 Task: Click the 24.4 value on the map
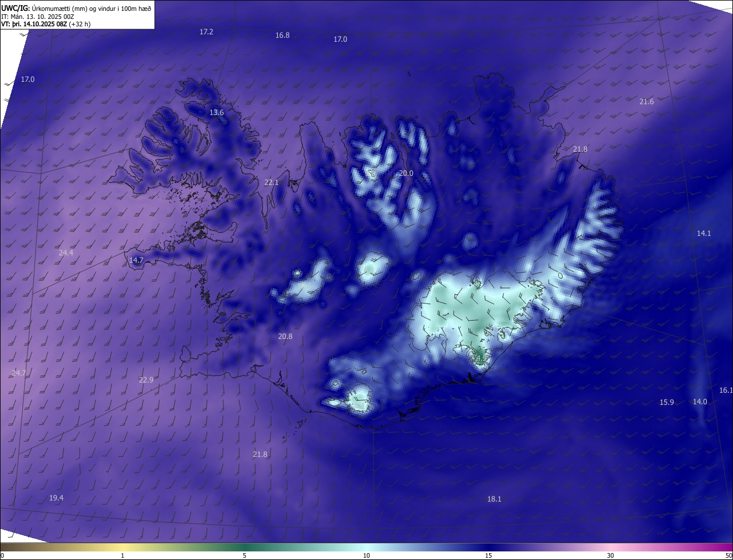(x=66, y=253)
